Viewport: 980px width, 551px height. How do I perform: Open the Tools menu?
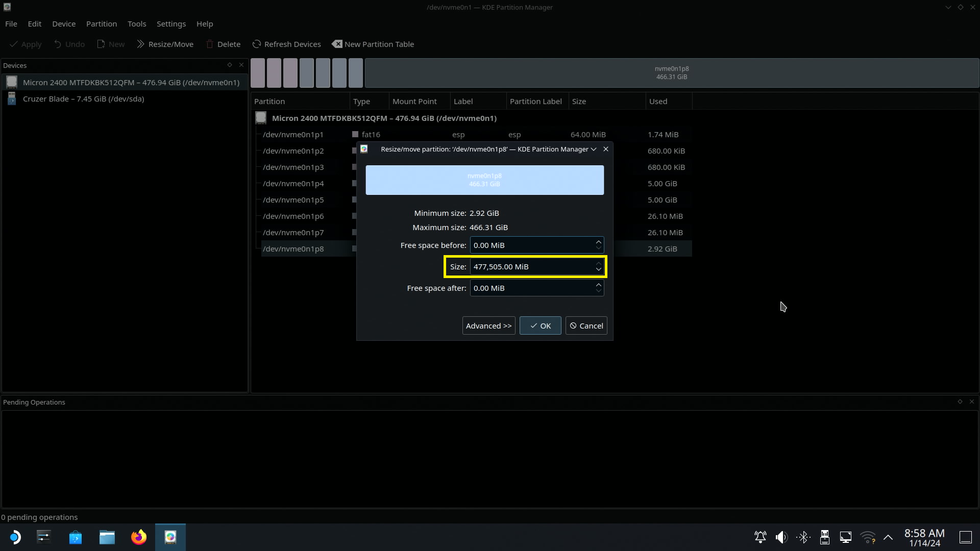[136, 24]
